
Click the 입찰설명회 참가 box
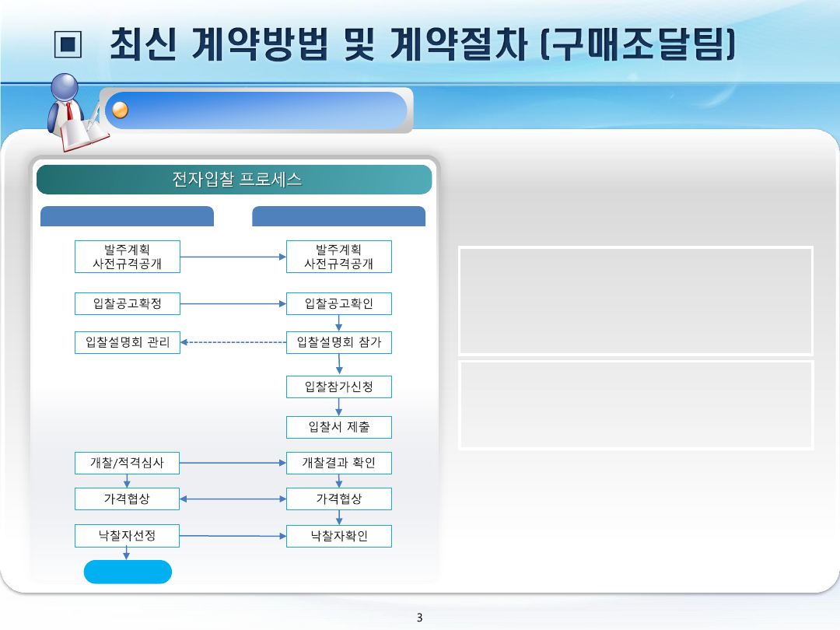339,343
